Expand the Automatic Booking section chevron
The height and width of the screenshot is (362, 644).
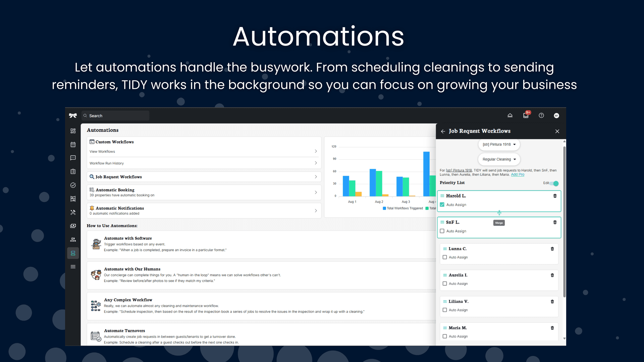316,192
